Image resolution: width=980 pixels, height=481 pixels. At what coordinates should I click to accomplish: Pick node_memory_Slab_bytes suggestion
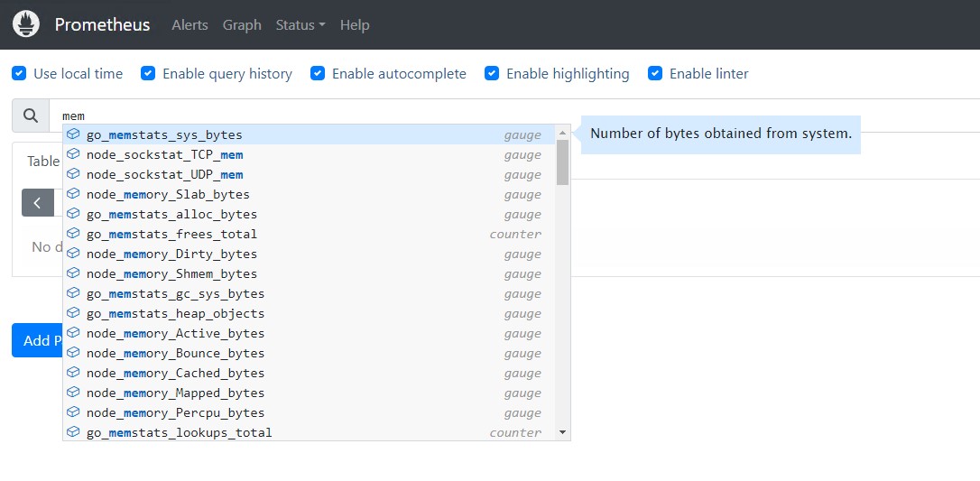tap(310, 194)
